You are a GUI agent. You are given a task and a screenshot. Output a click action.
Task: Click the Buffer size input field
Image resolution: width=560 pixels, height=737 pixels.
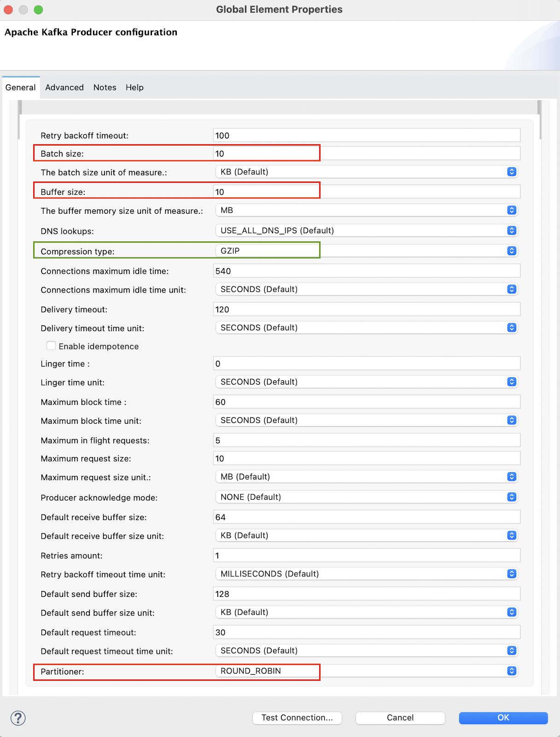367,192
